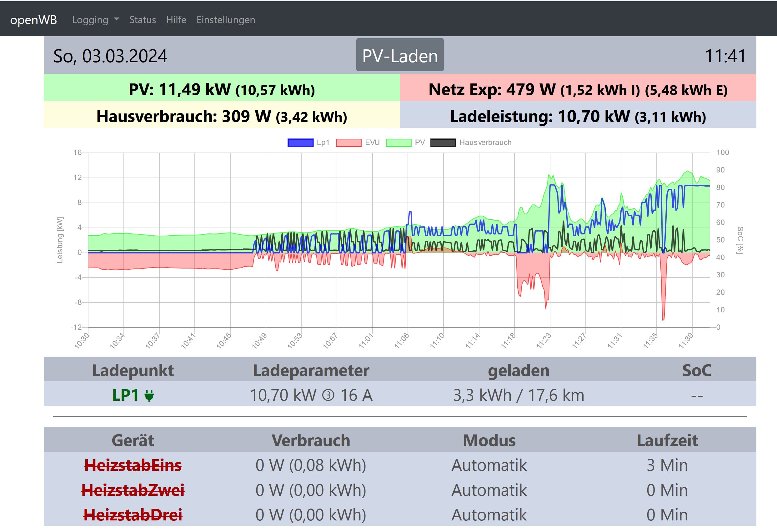Click the green plug icon next to LP1
Viewport: 777px width, 532px height.
coord(149,396)
